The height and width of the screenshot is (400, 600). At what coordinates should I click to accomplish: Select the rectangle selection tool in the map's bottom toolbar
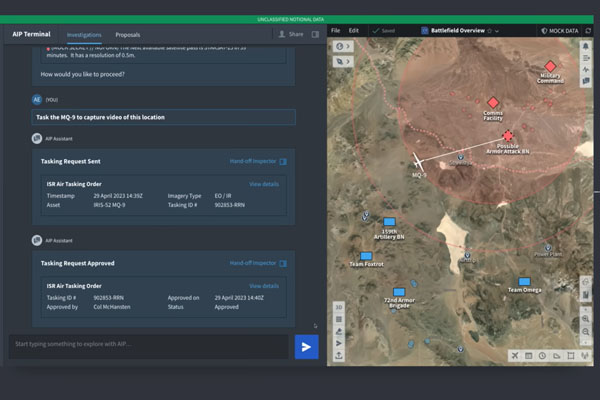click(571, 356)
